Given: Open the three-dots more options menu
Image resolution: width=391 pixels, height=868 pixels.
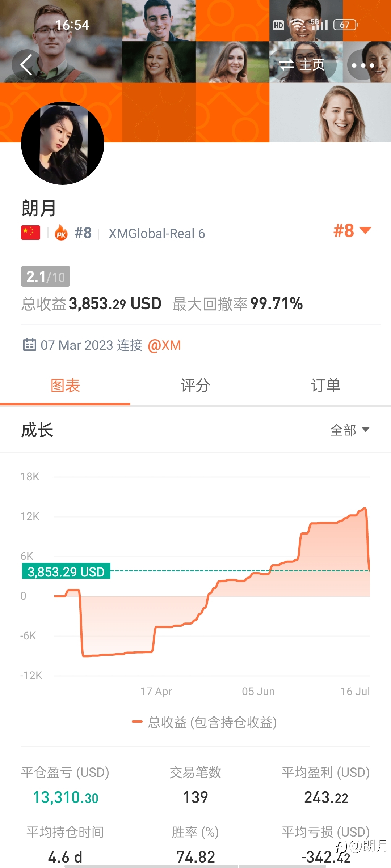Looking at the screenshot, I should [363, 65].
